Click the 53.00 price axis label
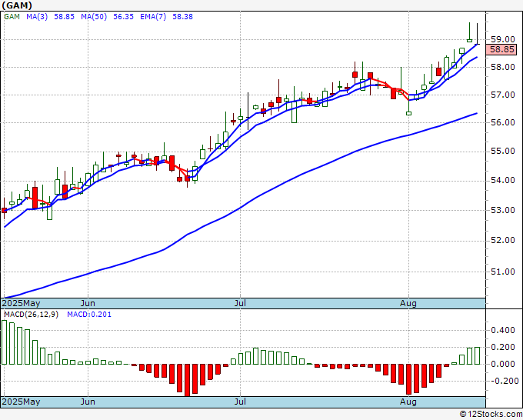This screenshot has height=420, width=523. [503, 210]
